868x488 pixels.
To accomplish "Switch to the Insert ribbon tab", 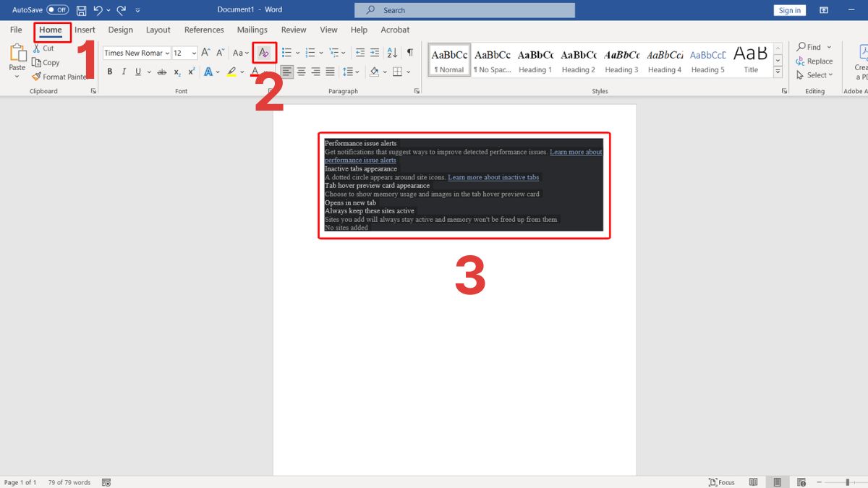I will coord(85,30).
